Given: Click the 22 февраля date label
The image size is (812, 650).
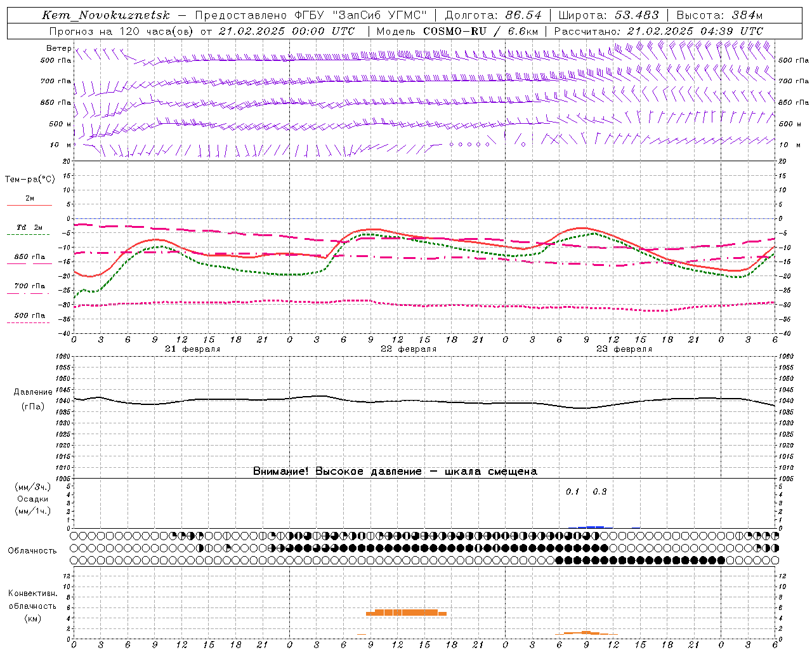Looking at the screenshot, I should [x=409, y=349].
